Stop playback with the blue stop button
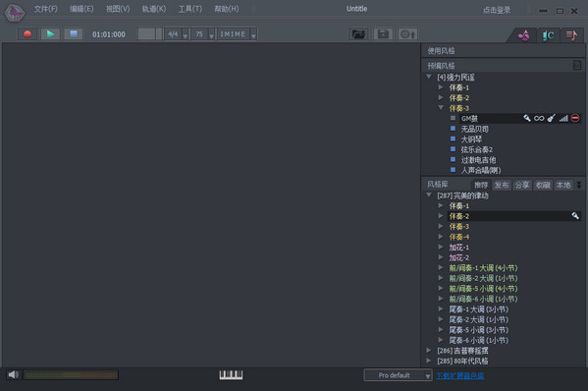Image resolution: width=588 pixels, height=391 pixels. 74,34
